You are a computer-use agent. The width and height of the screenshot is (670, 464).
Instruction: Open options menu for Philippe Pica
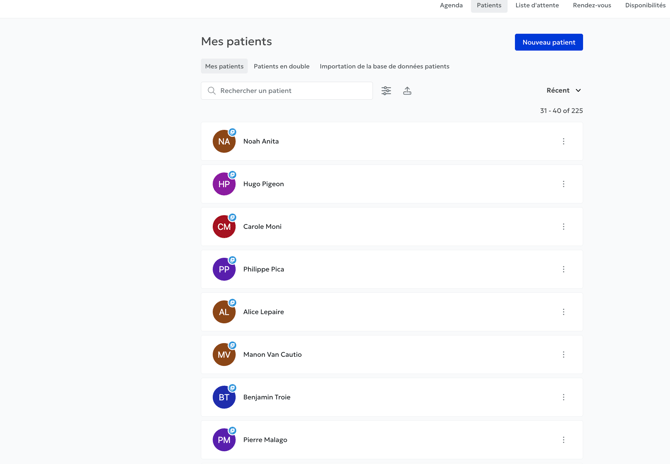(563, 270)
